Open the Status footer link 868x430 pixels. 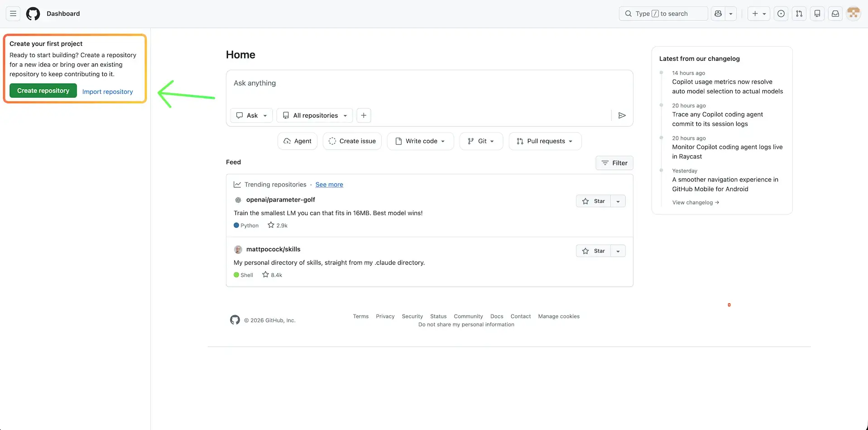[438, 316]
